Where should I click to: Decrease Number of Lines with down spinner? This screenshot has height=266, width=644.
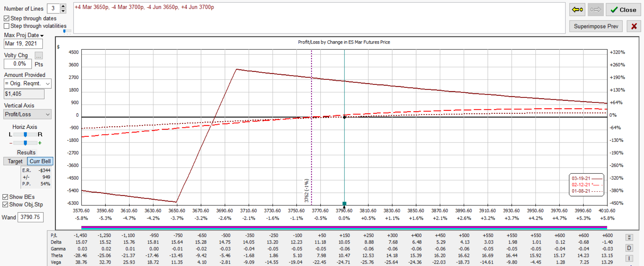tap(63, 11)
